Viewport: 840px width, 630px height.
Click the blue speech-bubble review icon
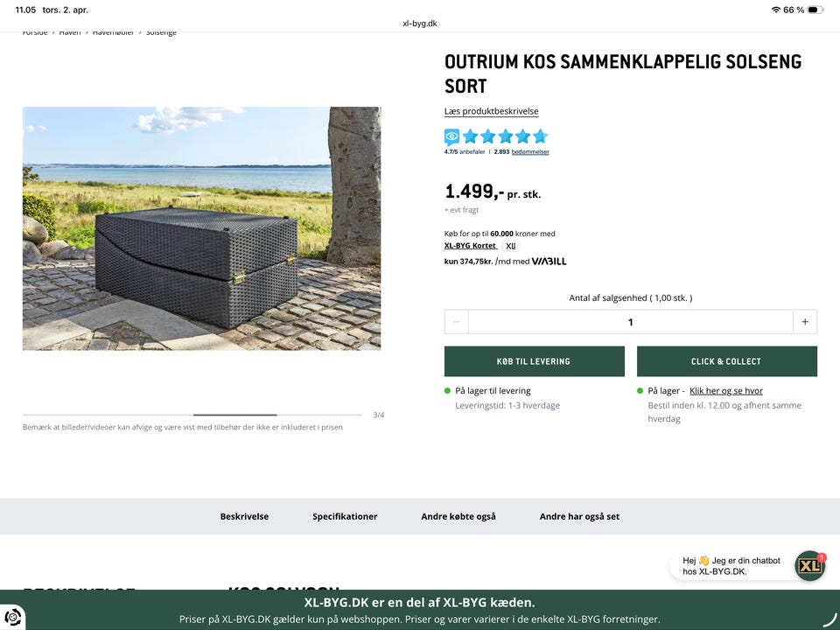[x=451, y=136]
